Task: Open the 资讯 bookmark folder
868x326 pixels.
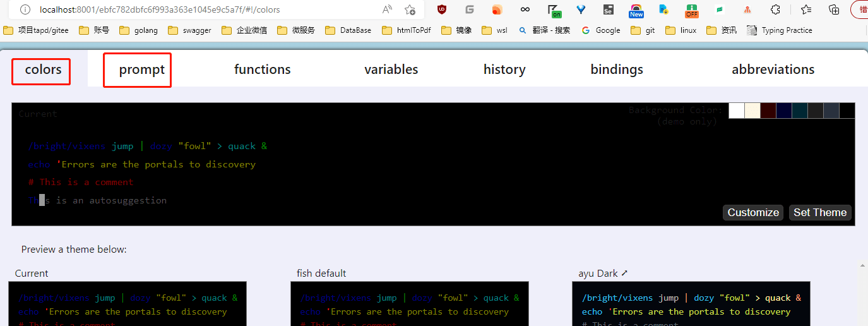Action: (722, 30)
